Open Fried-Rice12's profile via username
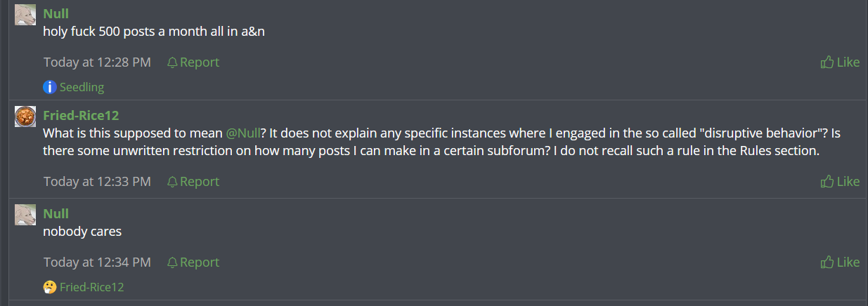The width and height of the screenshot is (868, 306). (76, 115)
